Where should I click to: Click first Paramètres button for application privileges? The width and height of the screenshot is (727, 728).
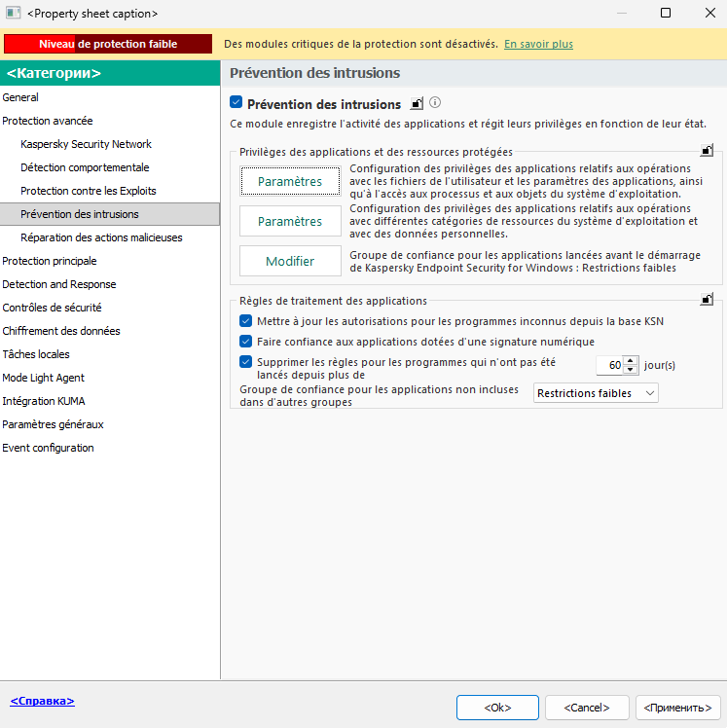(290, 181)
